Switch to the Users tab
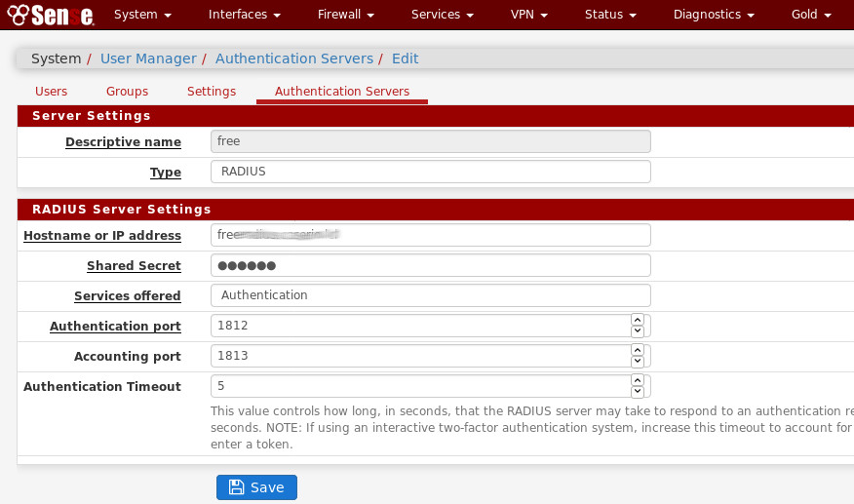This screenshot has height=504, width=854. coord(51,91)
